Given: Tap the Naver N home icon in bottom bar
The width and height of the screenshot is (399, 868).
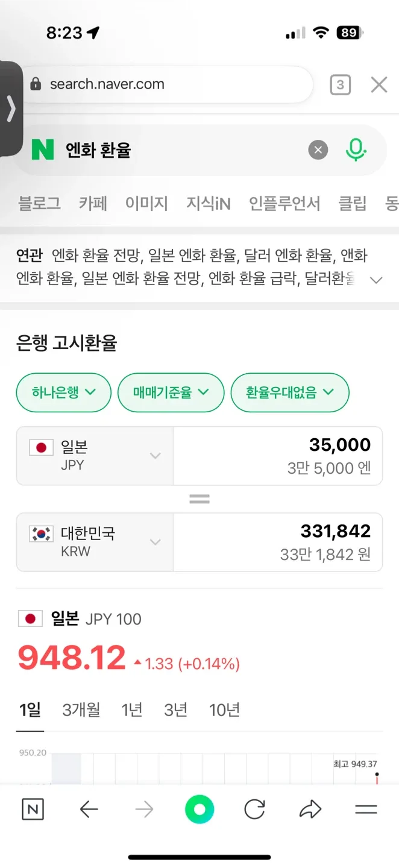Looking at the screenshot, I should 33,810.
